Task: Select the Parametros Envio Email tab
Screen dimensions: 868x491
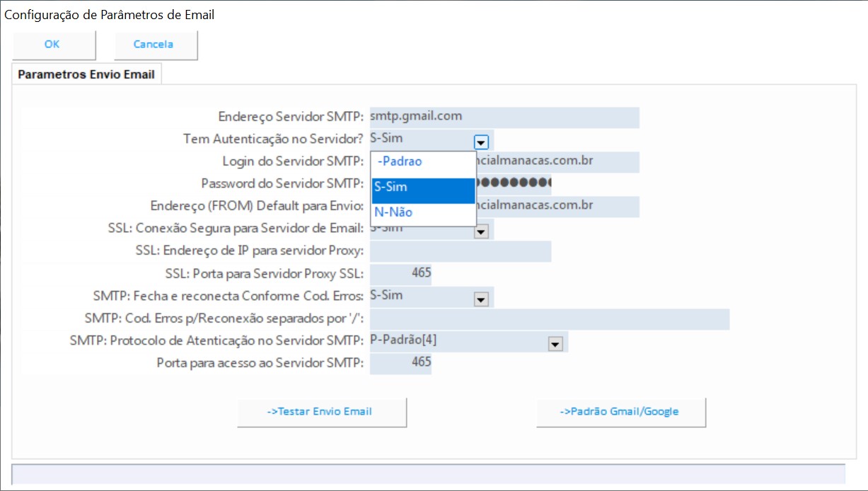Action: coord(86,74)
